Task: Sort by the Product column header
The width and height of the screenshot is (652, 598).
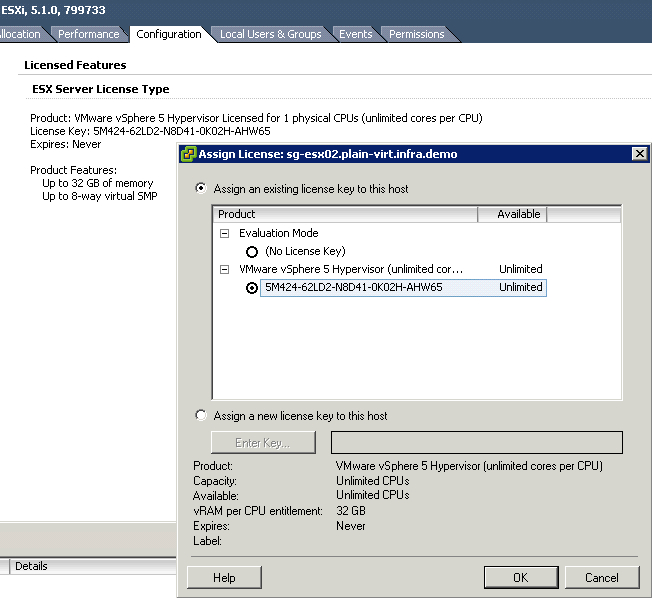Action: tap(345, 214)
